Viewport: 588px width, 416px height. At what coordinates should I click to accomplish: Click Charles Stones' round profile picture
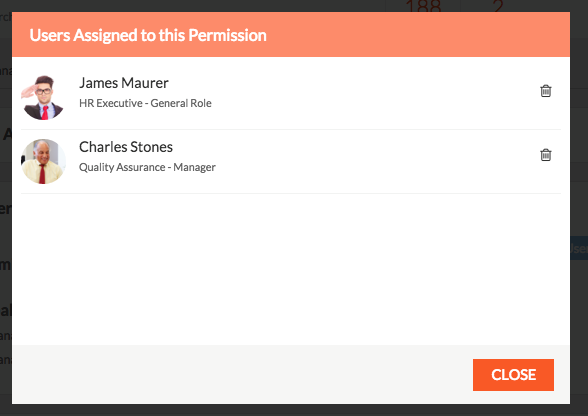pos(43,161)
